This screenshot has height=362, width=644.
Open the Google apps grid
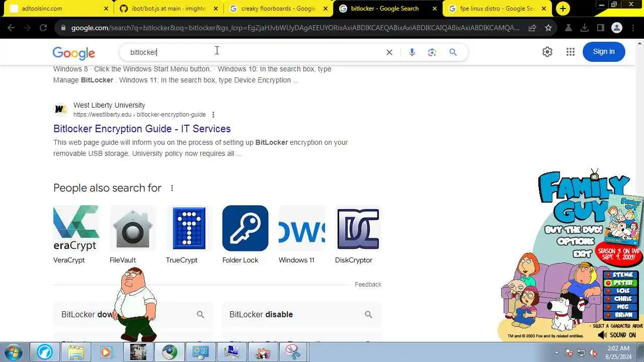point(571,52)
